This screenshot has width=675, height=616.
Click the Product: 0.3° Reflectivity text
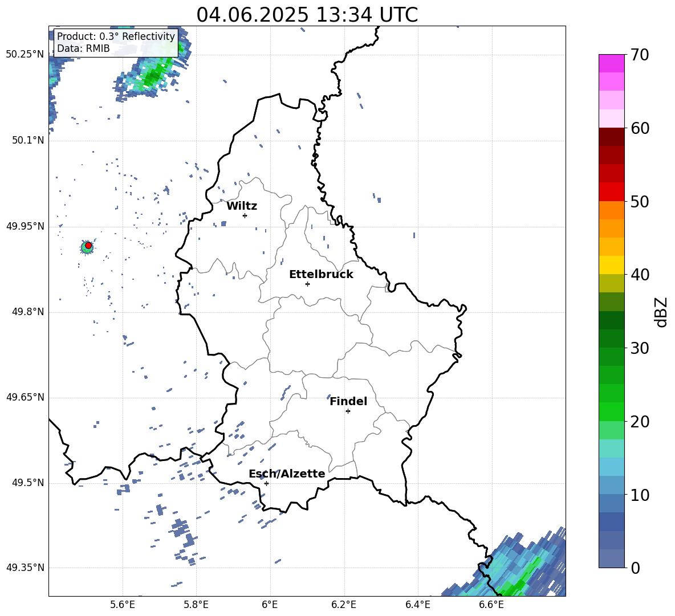coord(116,36)
